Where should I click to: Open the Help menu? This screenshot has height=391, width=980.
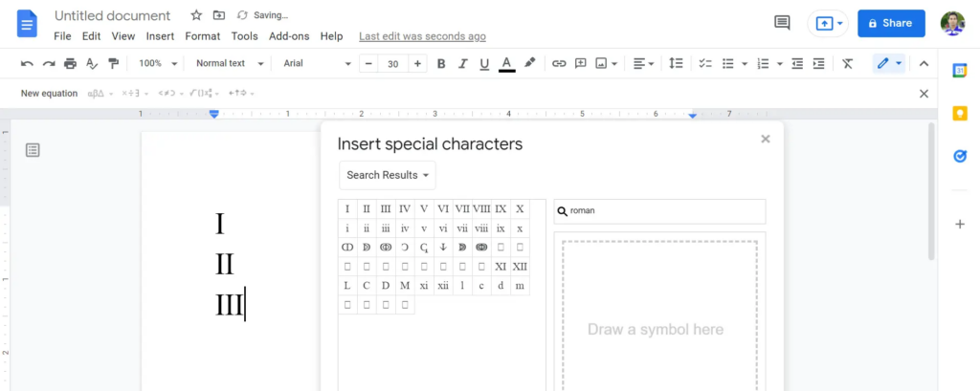(331, 36)
